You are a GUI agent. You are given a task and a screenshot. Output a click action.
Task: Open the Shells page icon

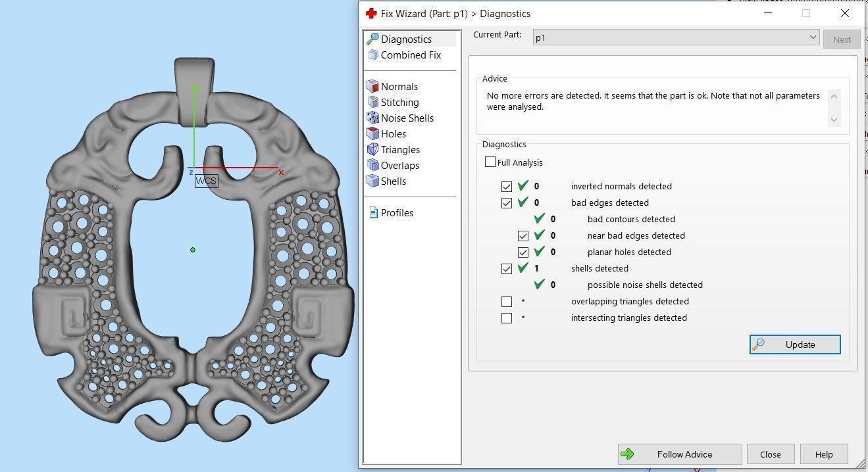pos(373,181)
